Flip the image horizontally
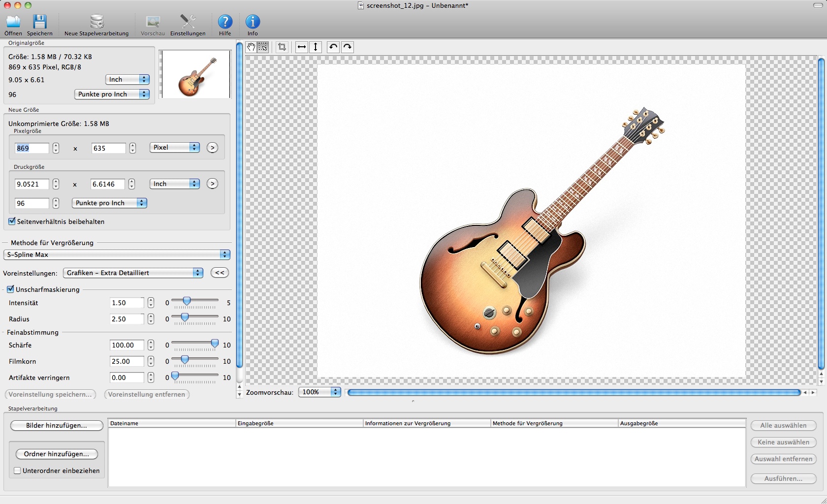Viewport: 827px width, 504px height. [x=301, y=47]
